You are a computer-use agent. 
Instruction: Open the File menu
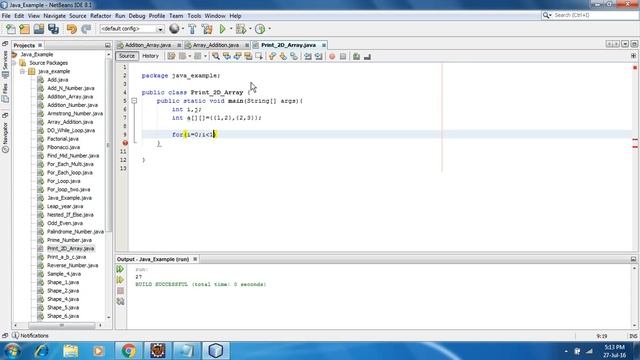coord(6,16)
